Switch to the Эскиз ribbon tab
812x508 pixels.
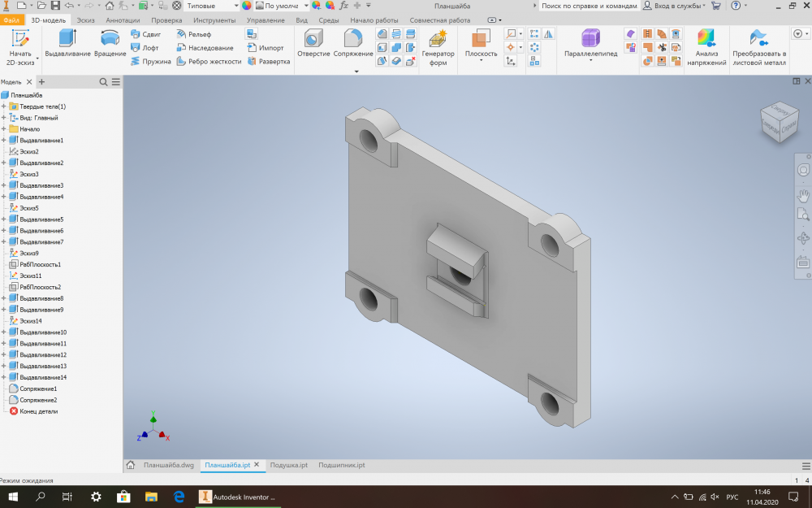(85, 20)
